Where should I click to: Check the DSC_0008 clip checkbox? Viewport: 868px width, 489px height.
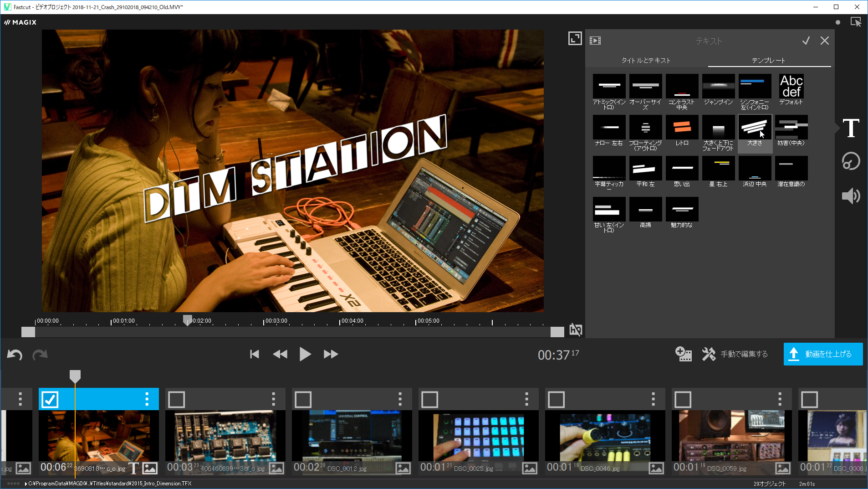coord(810,400)
